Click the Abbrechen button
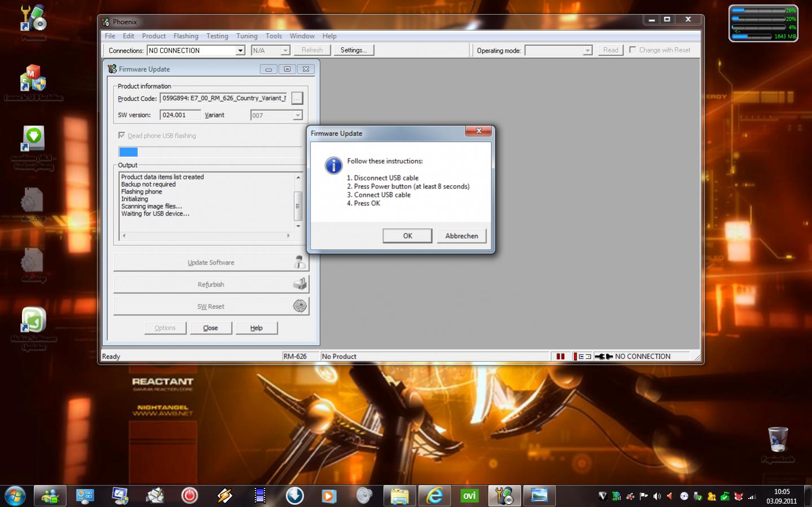Viewport: 812px width, 507px height. click(462, 236)
